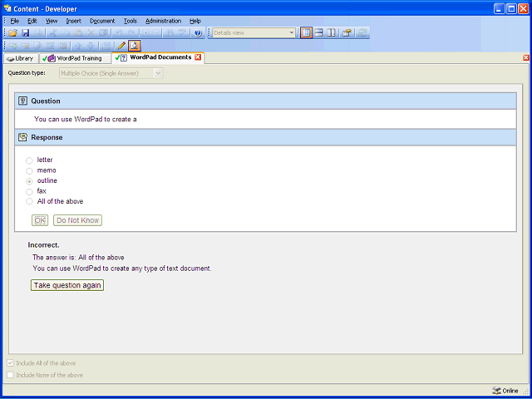532x399 pixels.
Task: Click the Find binoculars icon
Action: tap(170, 33)
